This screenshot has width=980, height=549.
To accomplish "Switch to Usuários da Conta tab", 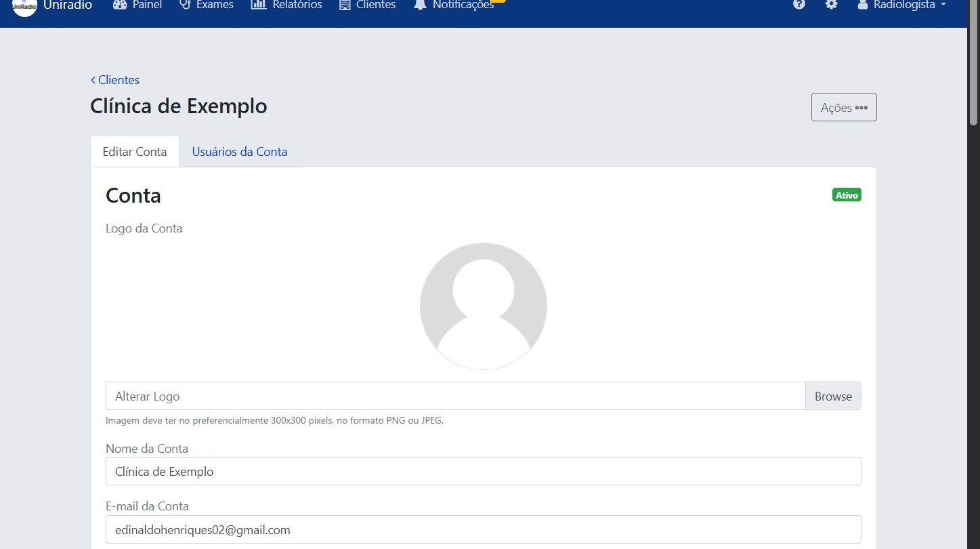I will pos(240,152).
